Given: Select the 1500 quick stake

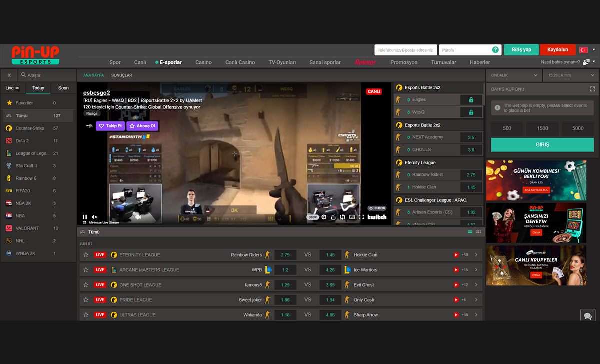Looking at the screenshot, I should [x=543, y=128].
